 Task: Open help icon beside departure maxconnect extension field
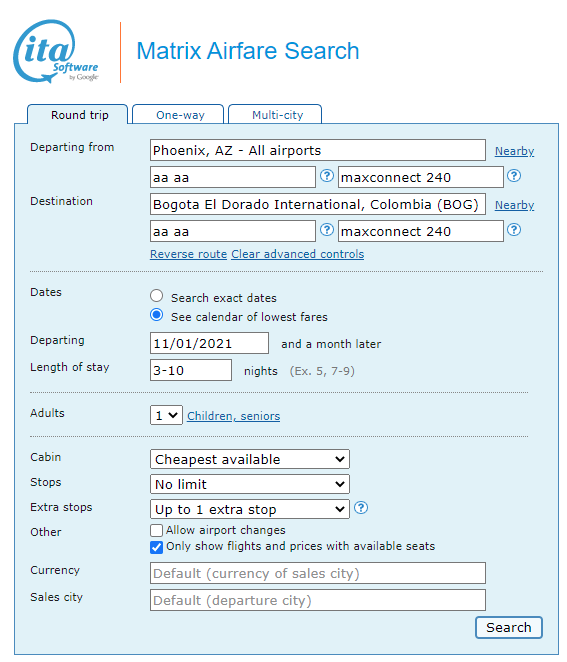click(513, 176)
